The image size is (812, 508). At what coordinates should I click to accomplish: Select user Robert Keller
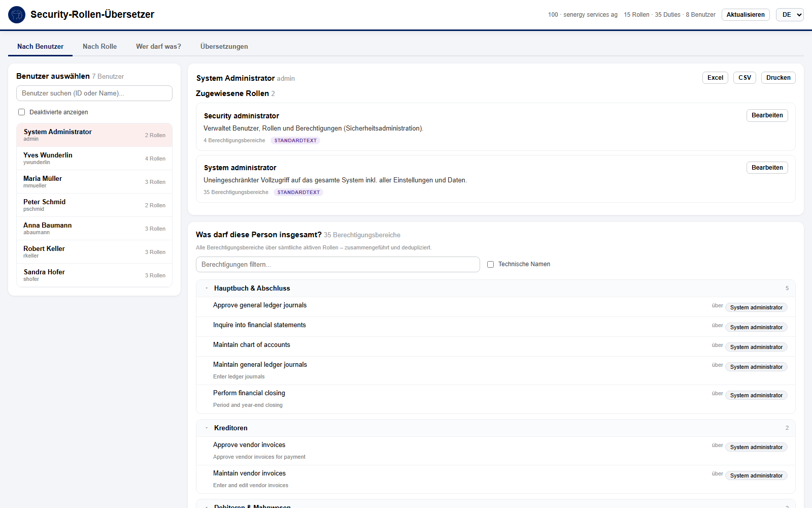click(94, 252)
